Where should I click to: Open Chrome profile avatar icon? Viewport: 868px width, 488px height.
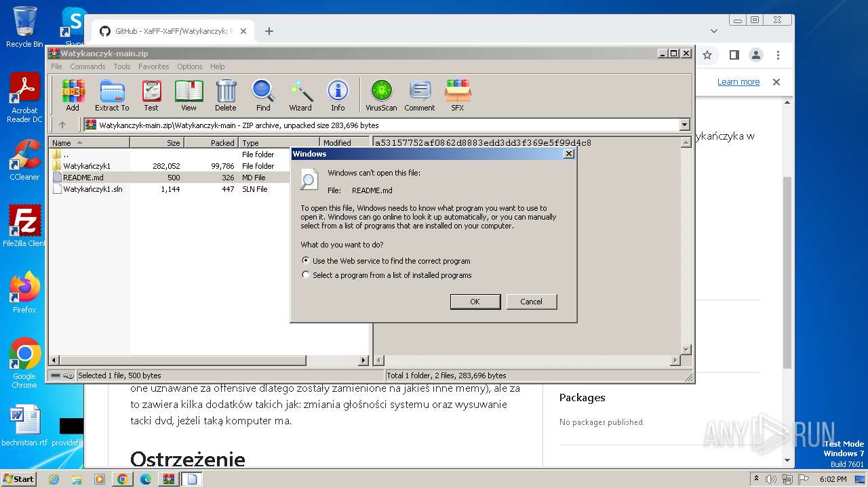pos(756,55)
